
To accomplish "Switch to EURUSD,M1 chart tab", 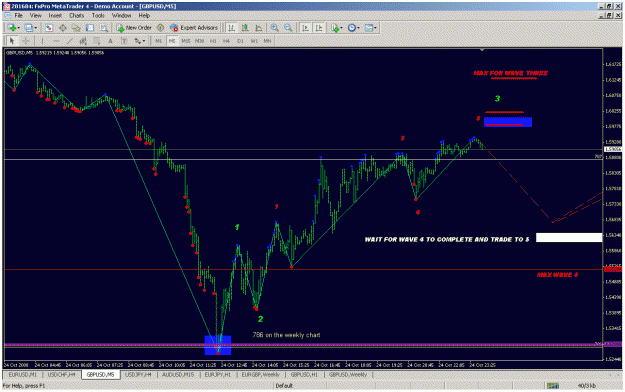I will point(23,375).
